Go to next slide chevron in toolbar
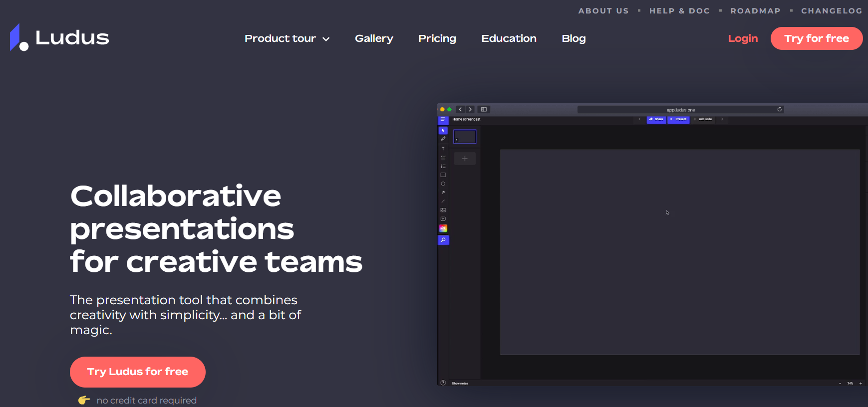The image size is (868, 407). coord(722,119)
